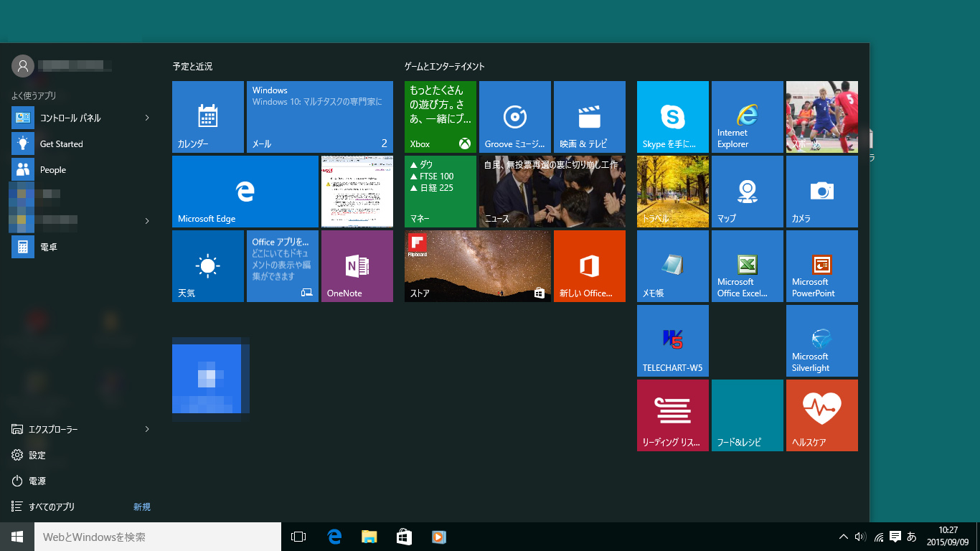The width and height of the screenshot is (980, 551).
Task: Open the OneNote tile
Action: (357, 266)
